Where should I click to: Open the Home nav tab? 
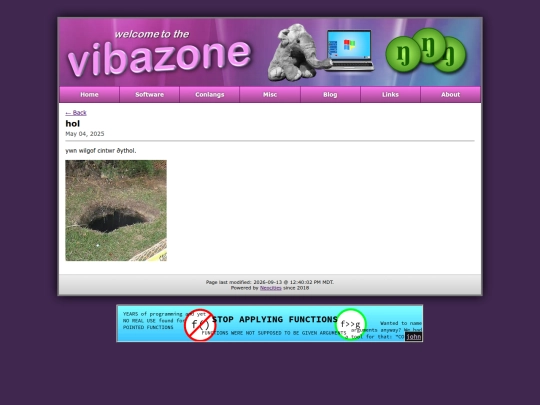click(89, 94)
